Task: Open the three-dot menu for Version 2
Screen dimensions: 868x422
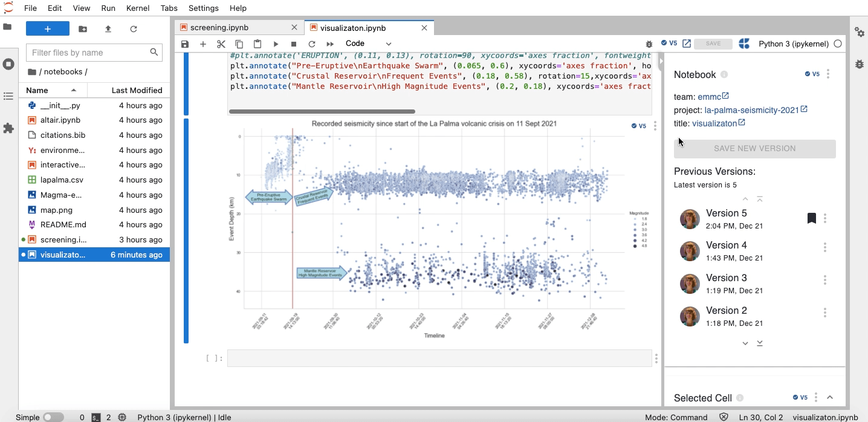Action: point(825,313)
